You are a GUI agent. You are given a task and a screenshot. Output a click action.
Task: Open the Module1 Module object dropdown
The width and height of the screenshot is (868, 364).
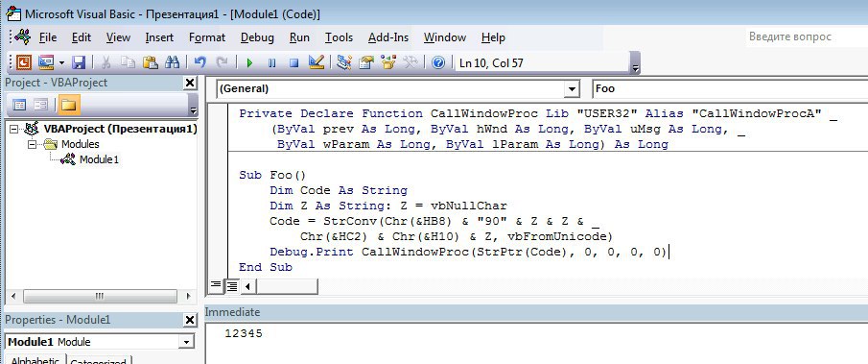[188, 342]
